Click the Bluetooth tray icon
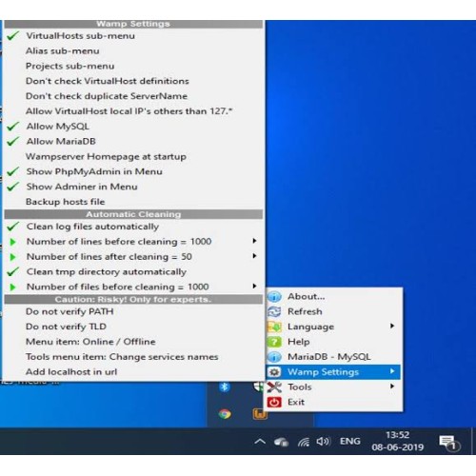Viewport: 476px width, 476px height. pyautogui.click(x=225, y=387)
